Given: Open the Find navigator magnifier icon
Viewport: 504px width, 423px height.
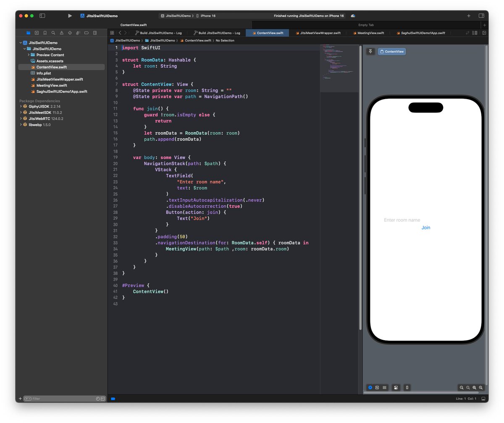Looking at the screenshot, I should click(53, 33).
